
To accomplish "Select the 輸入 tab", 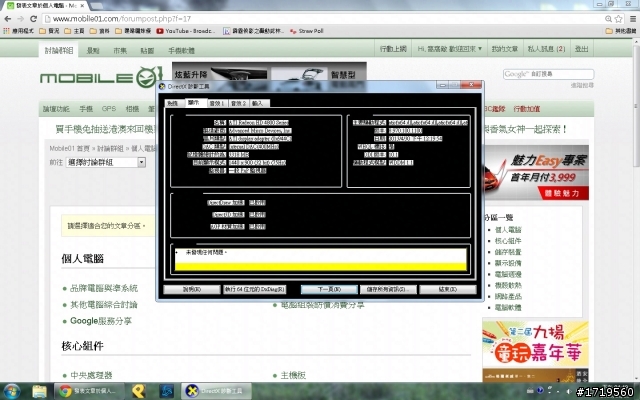I will (258, 104).
